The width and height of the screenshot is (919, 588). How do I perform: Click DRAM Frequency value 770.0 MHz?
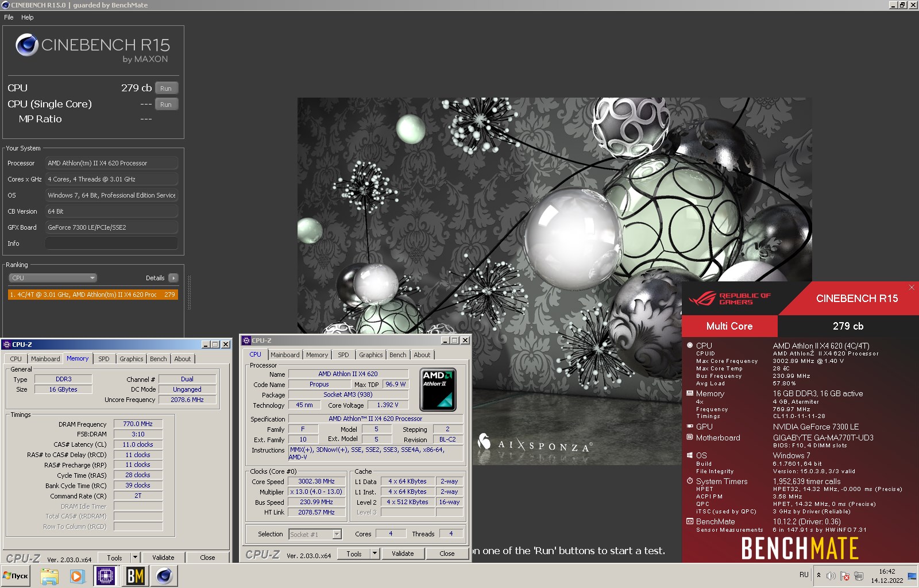click(x=138, y=424)
